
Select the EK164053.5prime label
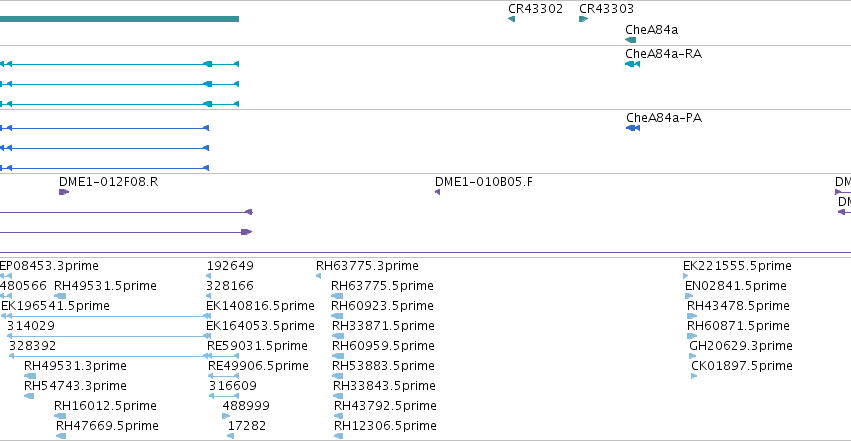pyautogui.click(x=261, y=326)
